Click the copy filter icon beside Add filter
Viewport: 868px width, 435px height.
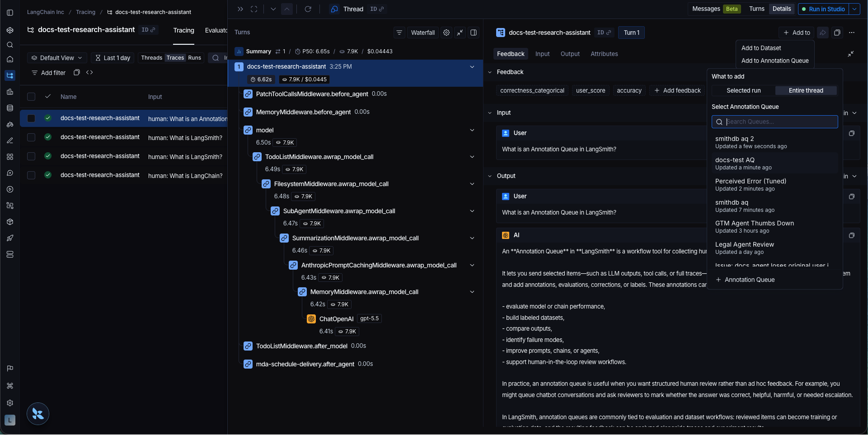(77, 72)
